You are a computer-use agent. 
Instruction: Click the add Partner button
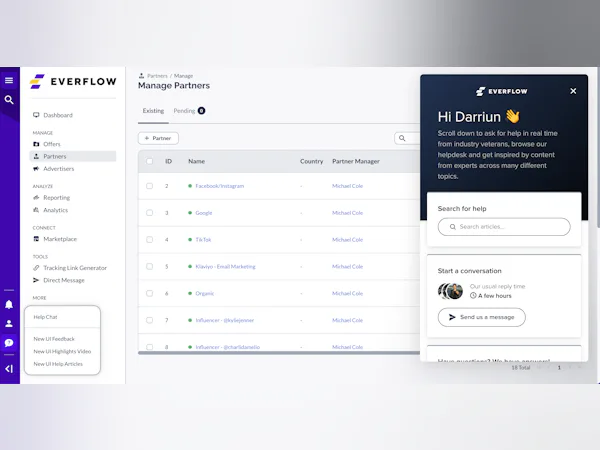click(x=158, y=138)
